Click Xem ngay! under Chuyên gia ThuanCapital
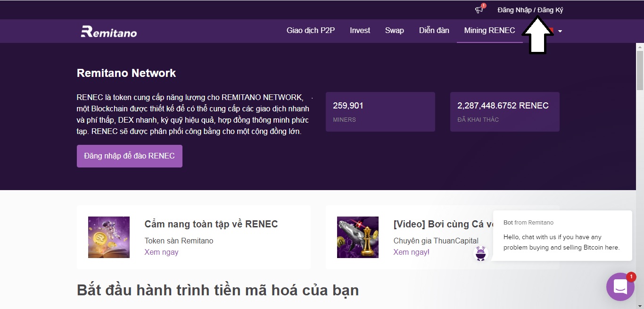 412,252
